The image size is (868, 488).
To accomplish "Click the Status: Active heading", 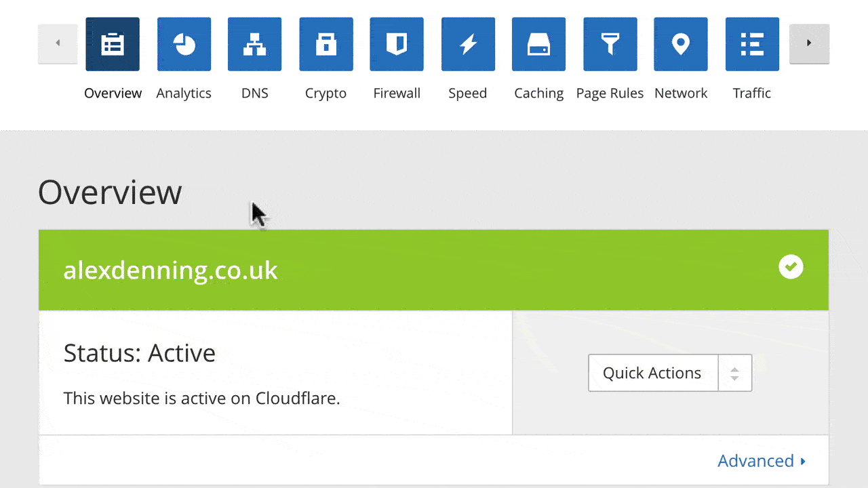I will pyautogui.click(x=140, y=353).
